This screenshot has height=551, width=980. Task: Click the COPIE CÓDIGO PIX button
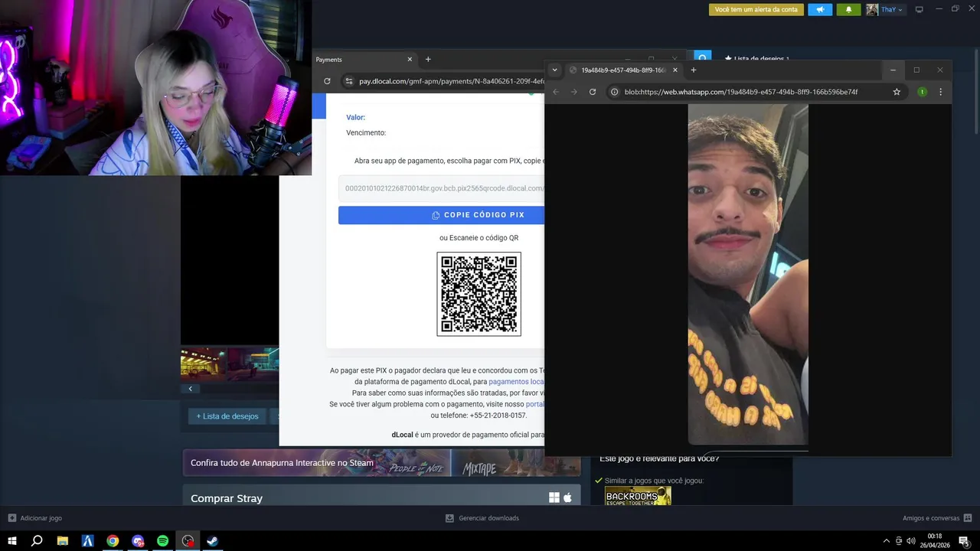click(442, 215)
